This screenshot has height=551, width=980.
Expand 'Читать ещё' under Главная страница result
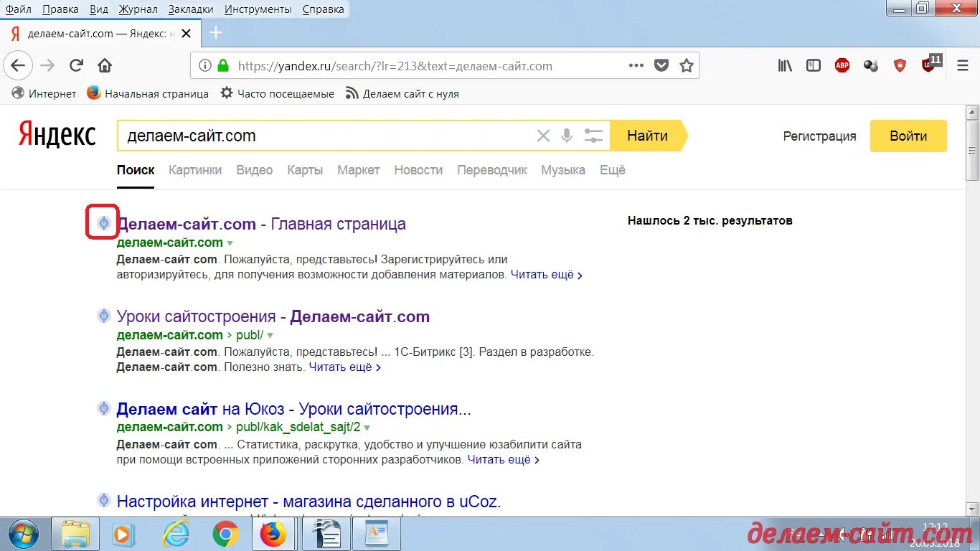547,275
